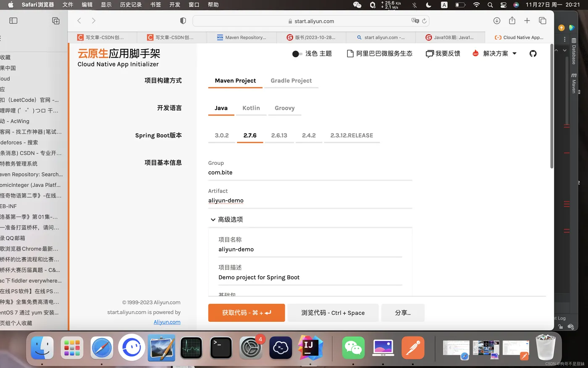The image size is (588, 368).
Task: Open Terminal from the Dock
Action: (x=221, y=348)
